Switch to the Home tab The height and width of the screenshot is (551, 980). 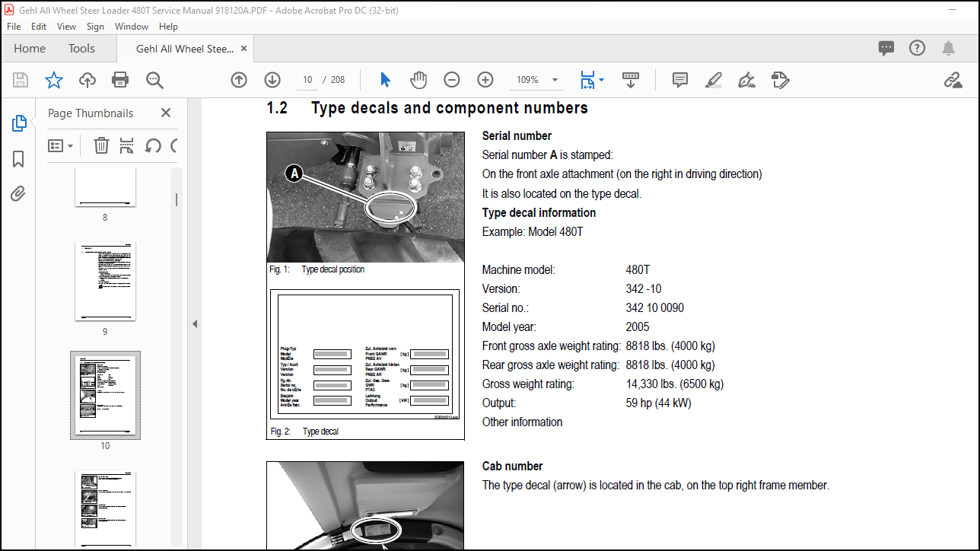coord(30,49)
